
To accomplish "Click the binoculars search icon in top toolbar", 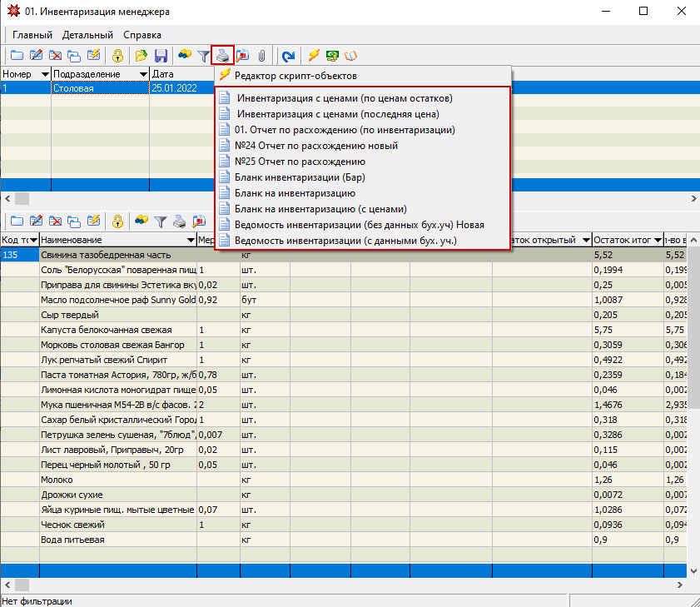I will coord(185,56).
